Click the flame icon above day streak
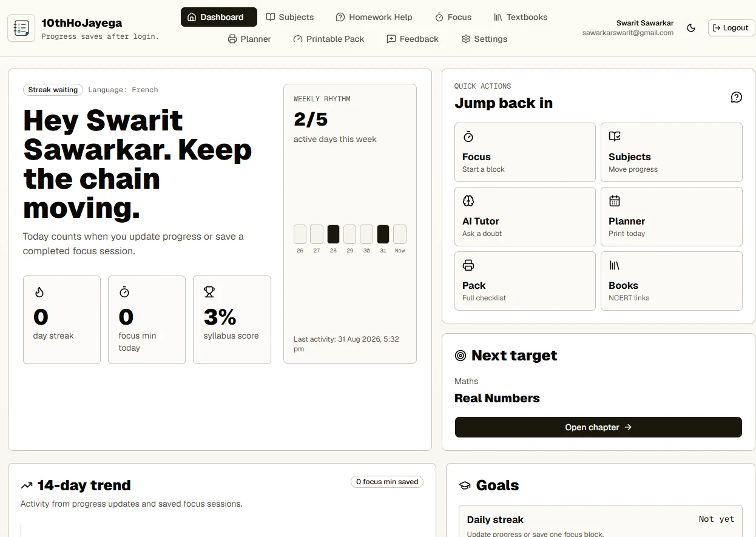 pyautogui.click(x=39, y=292)
